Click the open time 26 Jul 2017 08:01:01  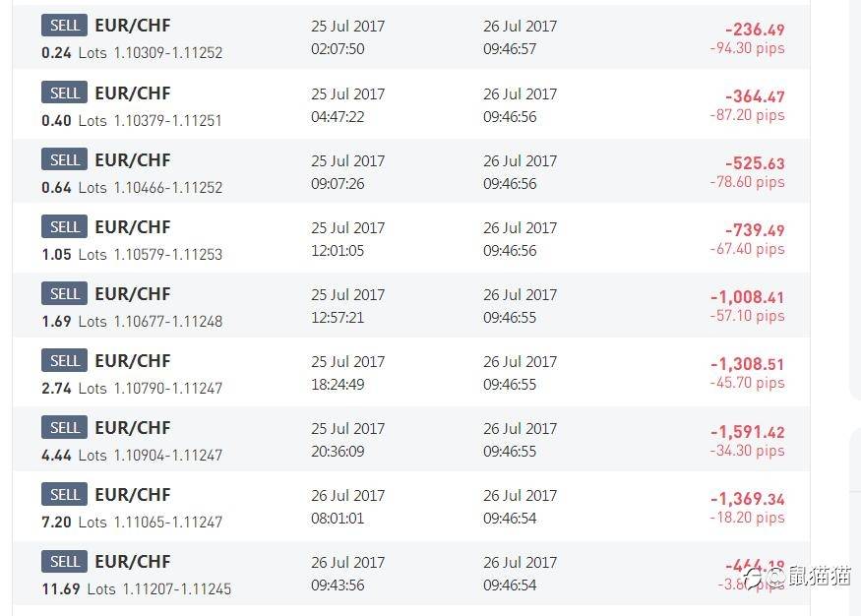(347, 507)
